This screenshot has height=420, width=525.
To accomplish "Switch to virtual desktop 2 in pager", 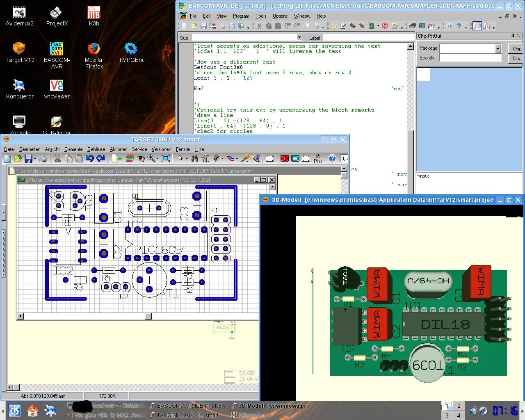I will click(x=459, y=406).
